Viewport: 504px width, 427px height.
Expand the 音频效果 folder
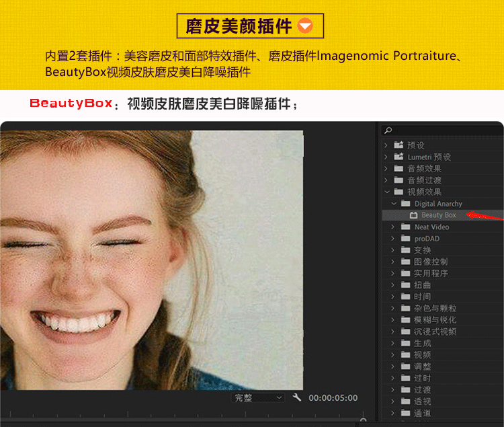pos(386,169)
